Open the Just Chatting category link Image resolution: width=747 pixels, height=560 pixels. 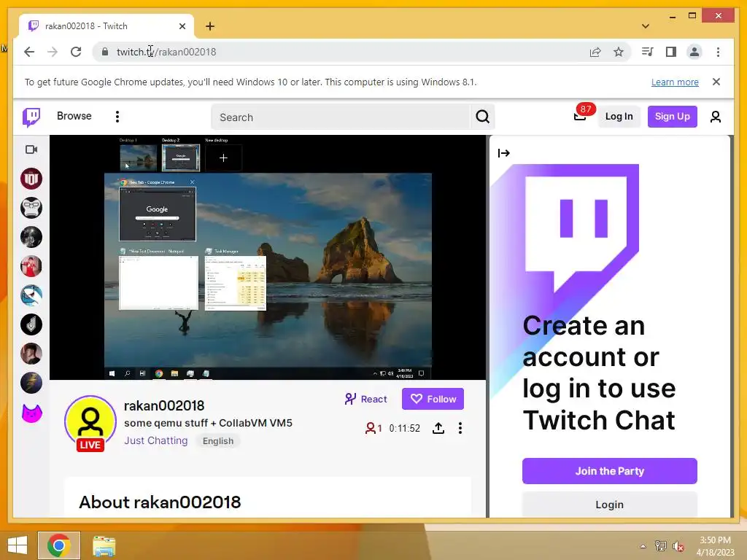click(x=156, y=440)
